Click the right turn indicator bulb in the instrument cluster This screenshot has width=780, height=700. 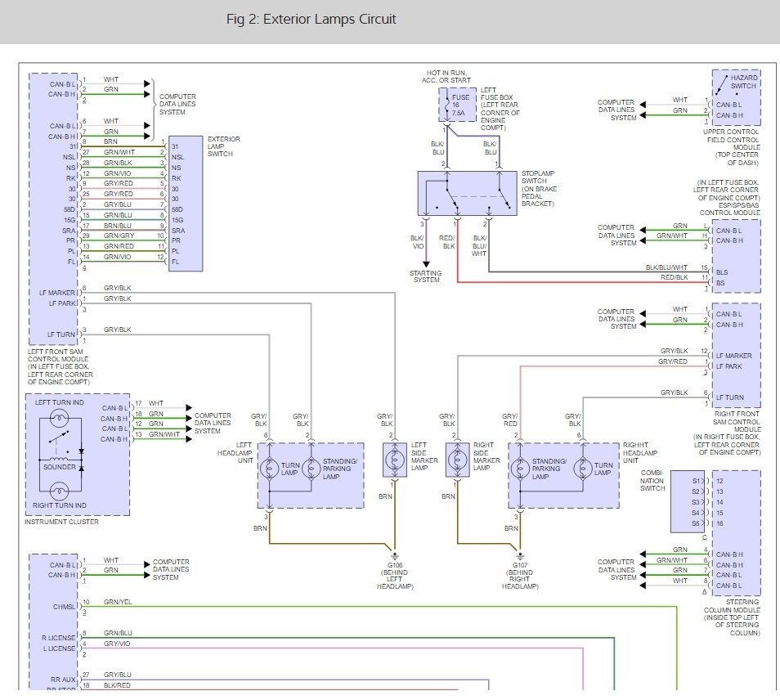(57, 491)
